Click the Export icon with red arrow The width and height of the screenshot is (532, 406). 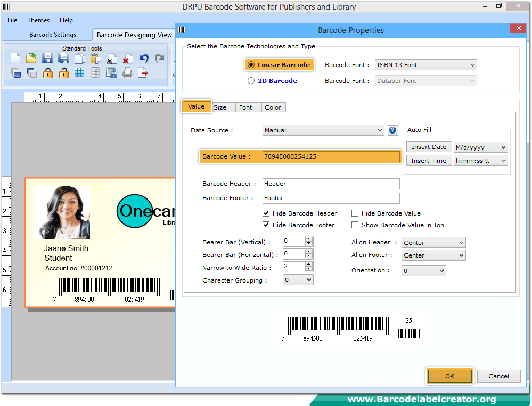coord(143,72)
